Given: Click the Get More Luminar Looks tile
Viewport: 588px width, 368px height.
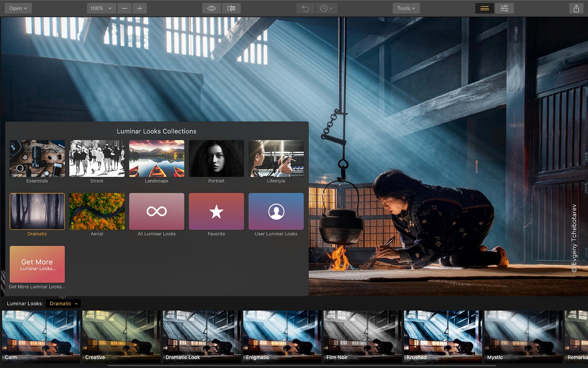Looking at the screenshot, I should click(x=37, y=264).
